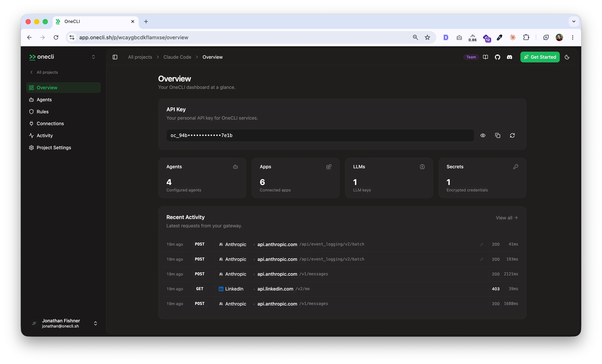Click the masked API key field
Screen dimensions: 602x364
pyautogui.click(x=320, y=136)
